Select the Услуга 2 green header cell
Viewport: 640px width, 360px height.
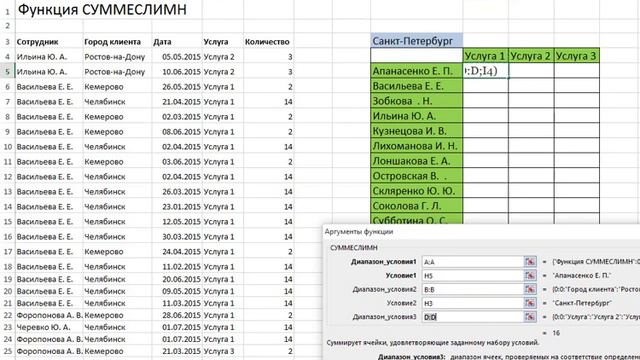coord(531,56)
